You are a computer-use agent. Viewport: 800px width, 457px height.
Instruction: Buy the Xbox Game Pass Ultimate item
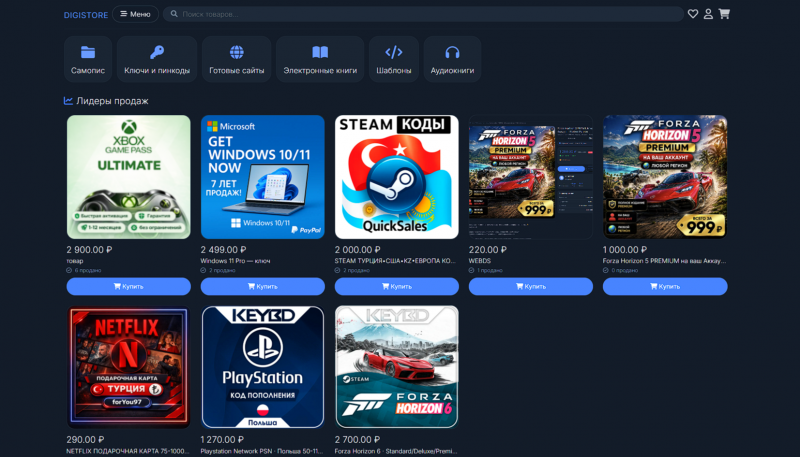point(129,286)
